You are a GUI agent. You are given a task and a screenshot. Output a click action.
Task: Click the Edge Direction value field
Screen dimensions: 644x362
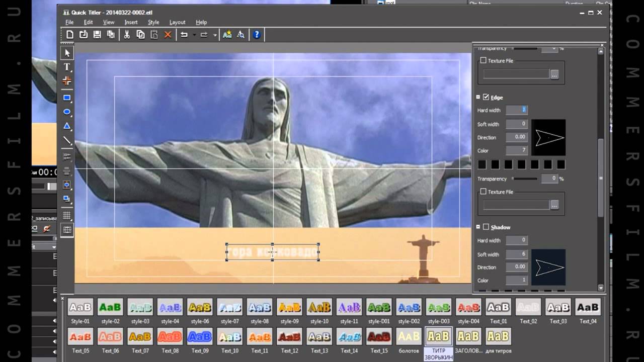(517, 137)
